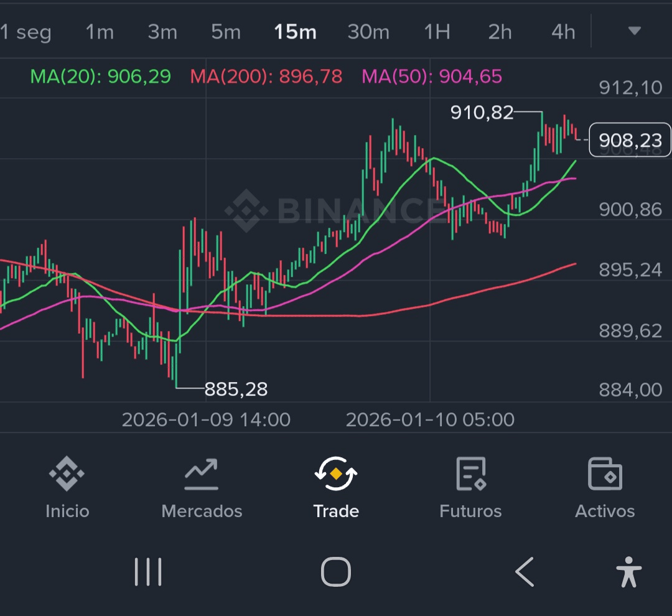Image resolution: width=672 pixels, height=616 pixels.
Task: Open the Activos wallet icon
Action: click(605, 475)
